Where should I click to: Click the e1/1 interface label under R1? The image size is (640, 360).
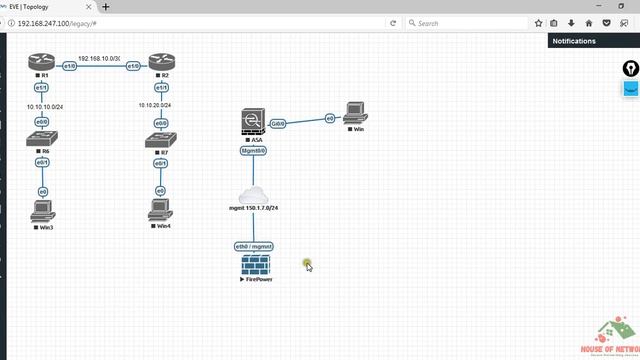(41, 87)
